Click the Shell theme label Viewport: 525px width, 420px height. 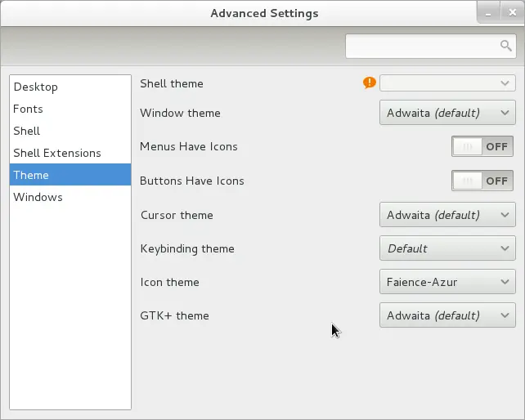tap(172, 83)
